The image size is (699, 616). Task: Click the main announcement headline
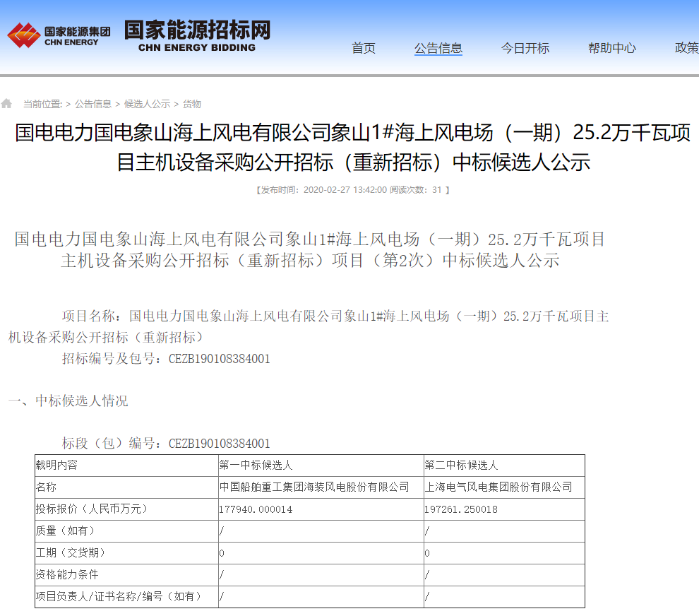(x=352, y=147)
